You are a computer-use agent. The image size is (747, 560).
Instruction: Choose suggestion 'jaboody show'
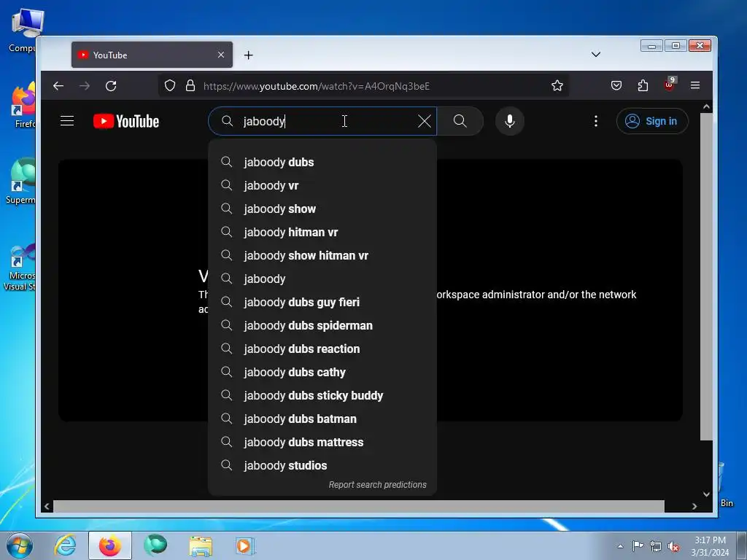[x=322, y=209]
